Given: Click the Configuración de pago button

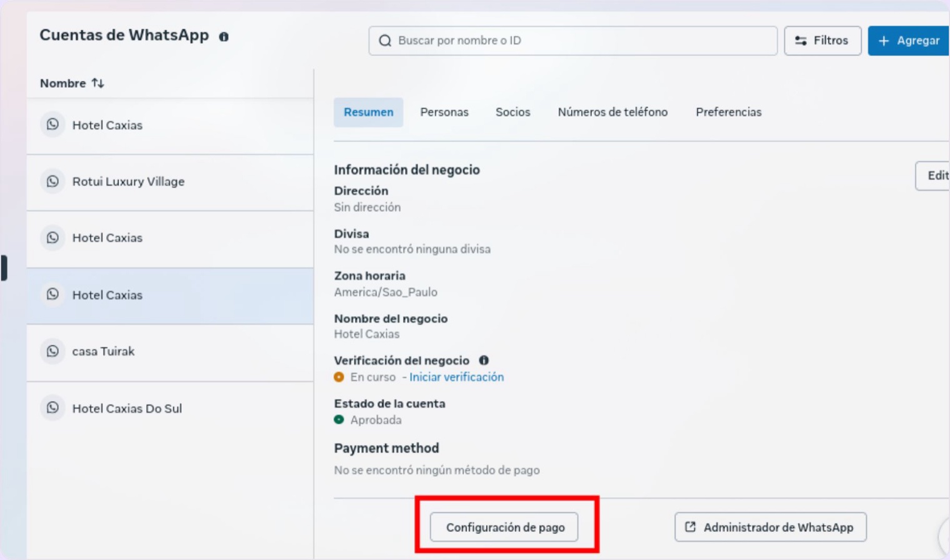Looking at the screenshot, I should point(505,527).
